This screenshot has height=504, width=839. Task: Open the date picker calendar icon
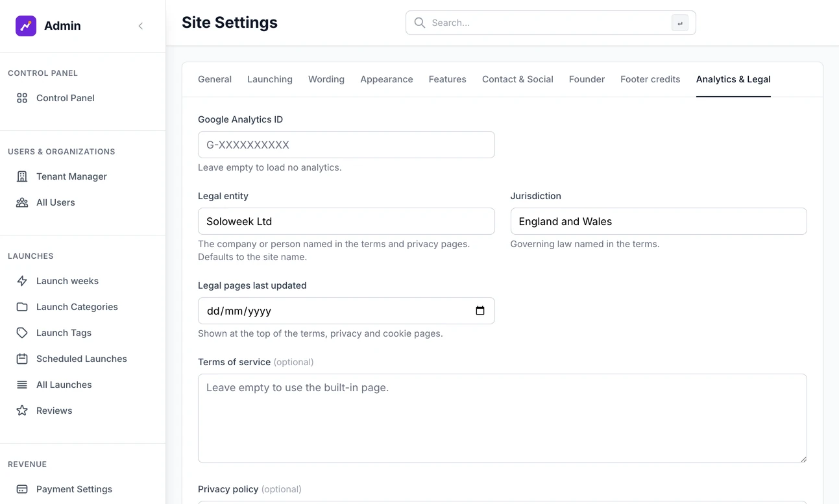[x=480, y=311]
